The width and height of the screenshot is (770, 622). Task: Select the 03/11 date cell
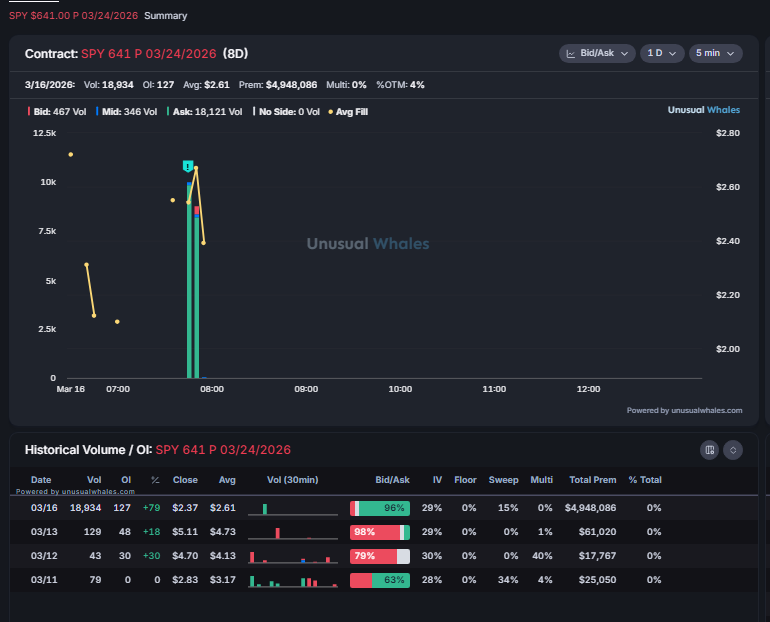point(44,580)
